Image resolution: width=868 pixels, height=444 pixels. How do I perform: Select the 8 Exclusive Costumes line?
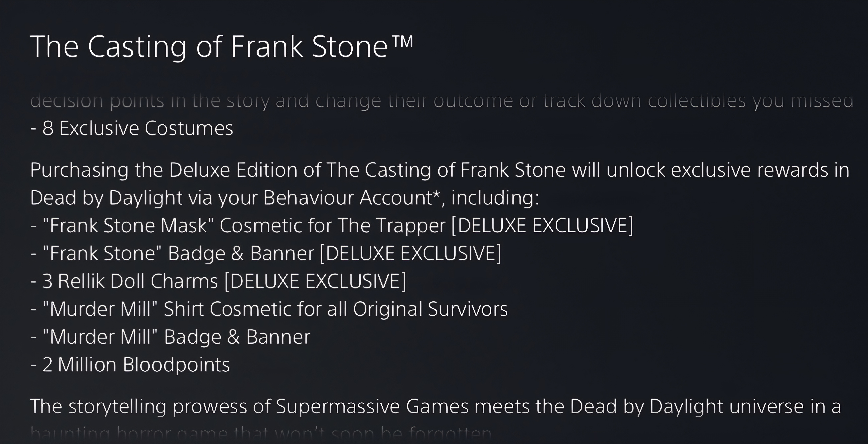(132, 128)
